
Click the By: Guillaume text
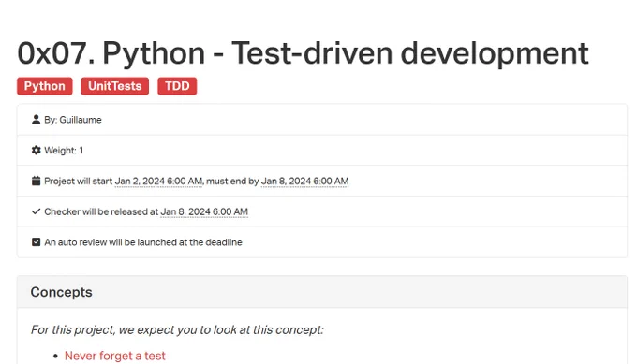tap(73, 120)
